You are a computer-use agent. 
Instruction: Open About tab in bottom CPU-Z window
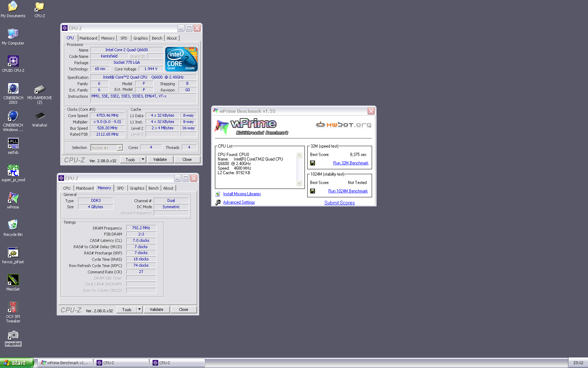168,188
